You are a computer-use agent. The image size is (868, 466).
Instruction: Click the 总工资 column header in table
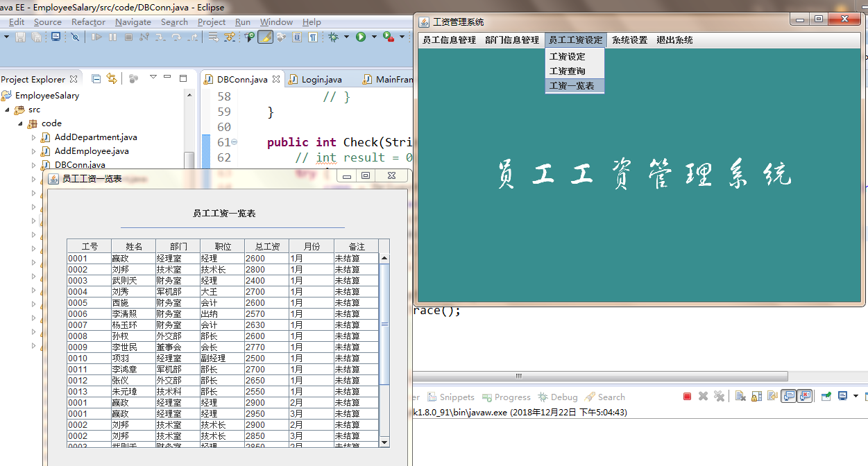(267, 246)
